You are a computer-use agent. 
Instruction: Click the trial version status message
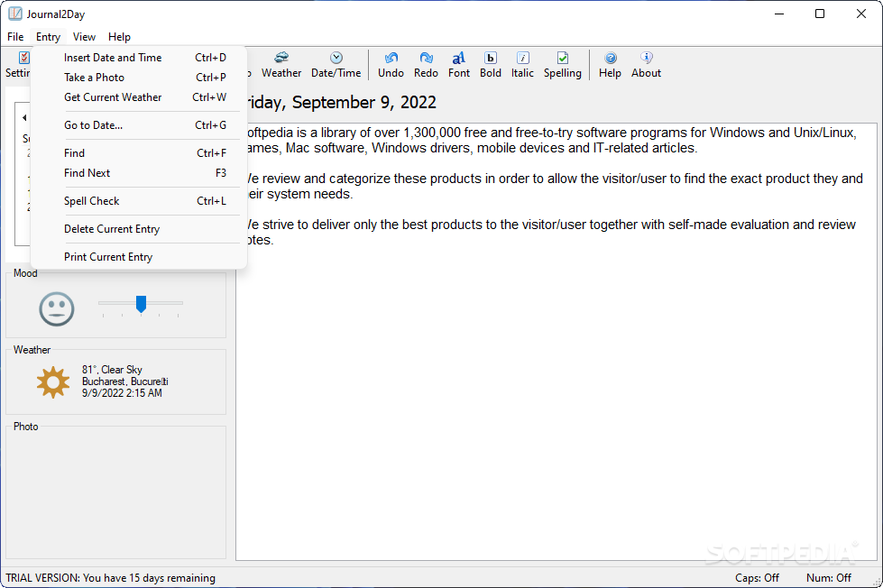pos(110,578)
